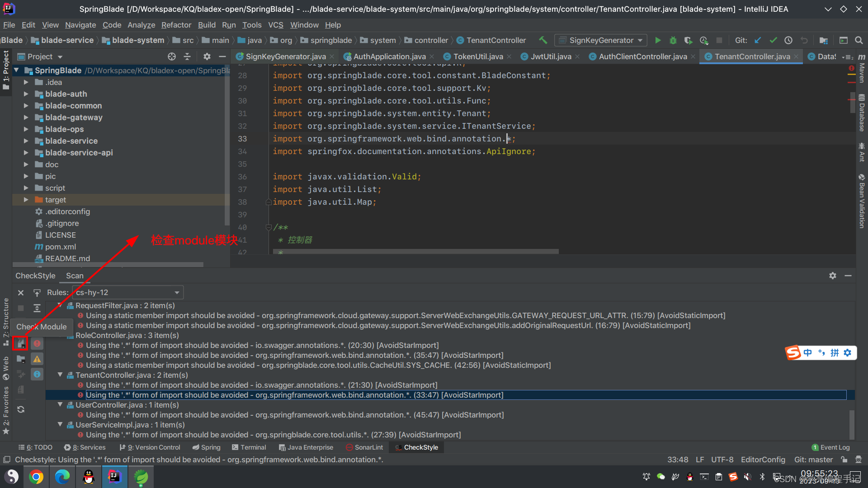Open Microsoft Edge from taskbar
Image resolution: width=868 pixels, height=488 pixels.
point(62,477)
